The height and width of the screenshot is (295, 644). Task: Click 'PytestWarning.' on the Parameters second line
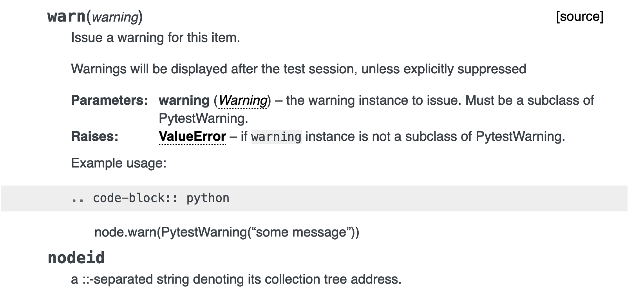click(x=203, y=118)
